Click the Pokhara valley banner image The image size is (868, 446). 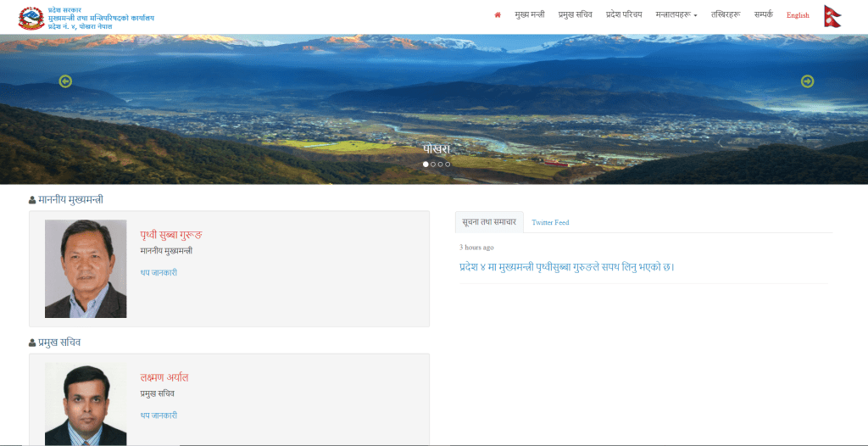[x=434, y=109]
